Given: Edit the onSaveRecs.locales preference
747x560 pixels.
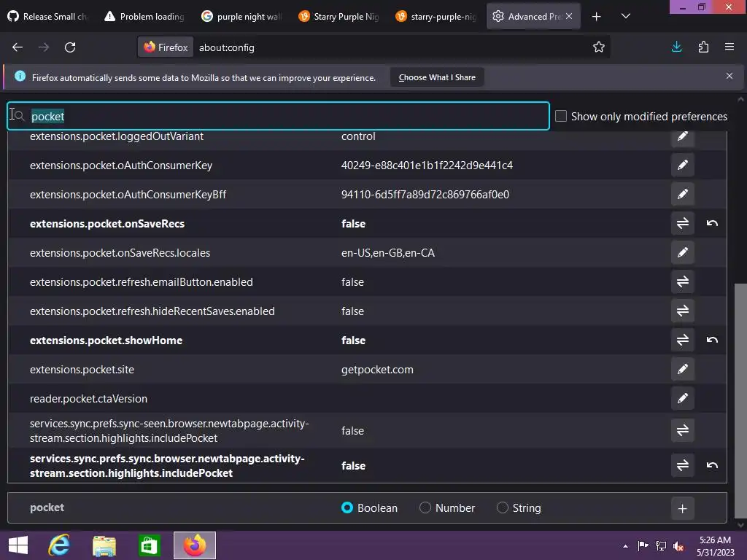Looking at the screenshot, I should [x=682, y=252].
